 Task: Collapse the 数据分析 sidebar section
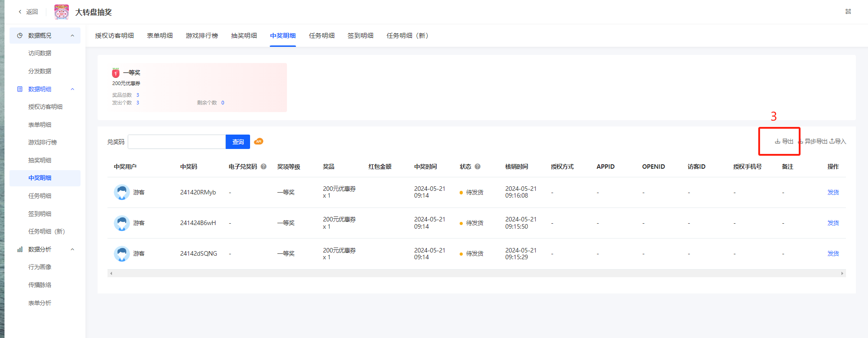[x=72, y=249]
